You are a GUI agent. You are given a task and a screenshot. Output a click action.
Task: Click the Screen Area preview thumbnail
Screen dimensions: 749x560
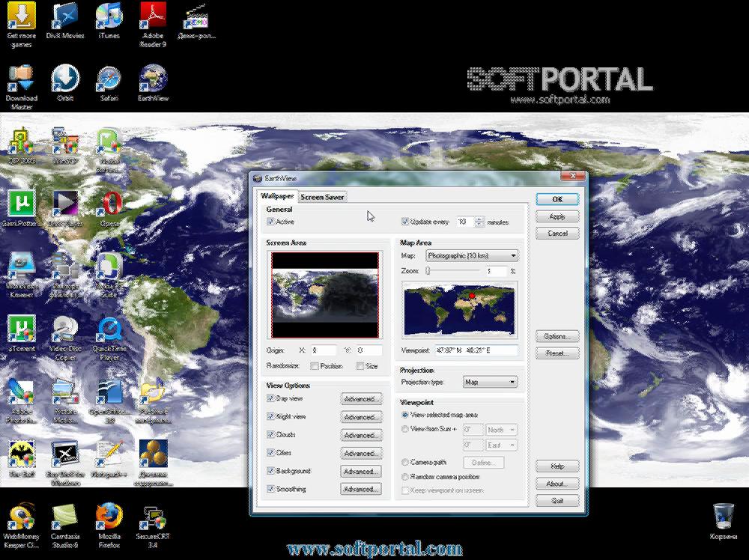pos(325,294)
